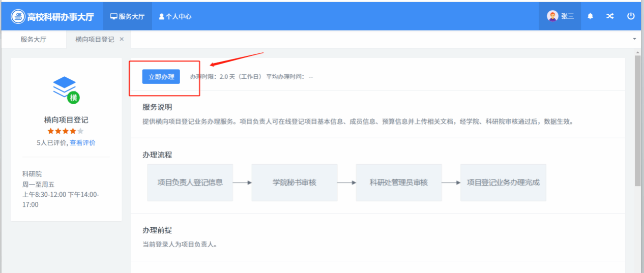
Task: Click the 学院秘书审核 flow step
Action: (x=295, y=183)
